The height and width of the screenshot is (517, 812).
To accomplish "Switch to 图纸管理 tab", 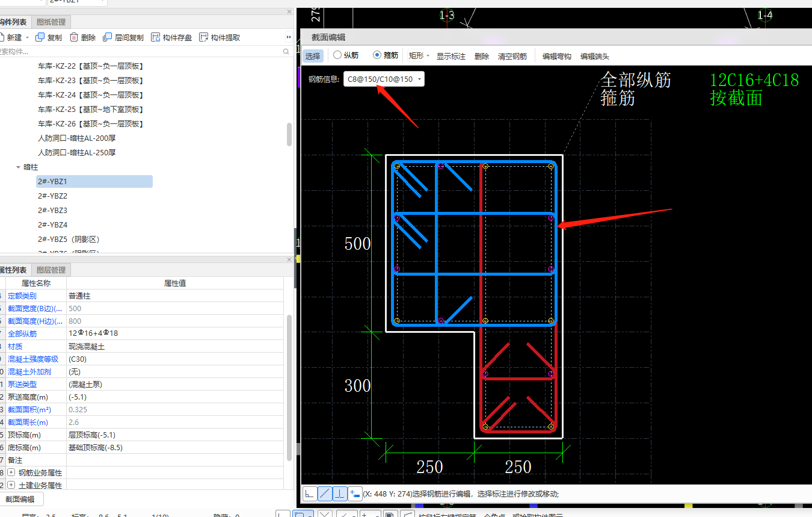I will pos(51,22).
